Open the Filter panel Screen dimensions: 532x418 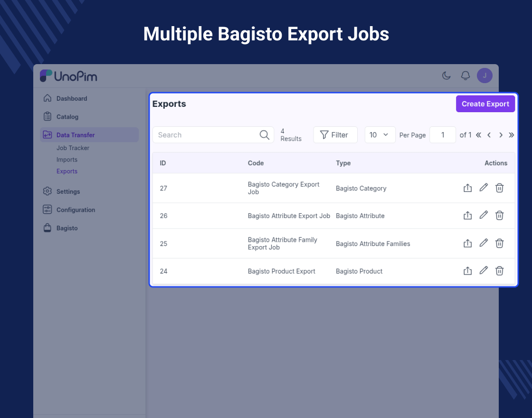click(335, 135)
